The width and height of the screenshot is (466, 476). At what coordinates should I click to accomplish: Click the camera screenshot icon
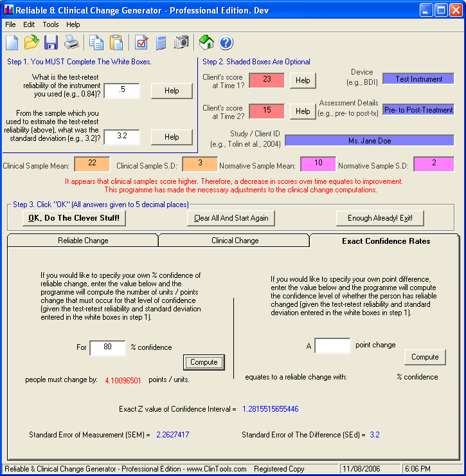pyautogui.click(x=181, y=43)
